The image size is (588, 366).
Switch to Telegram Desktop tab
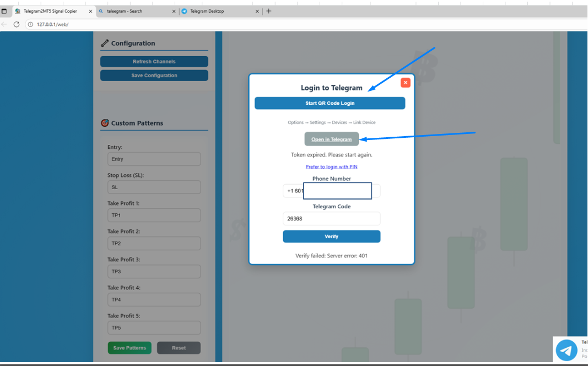click(x=207, y=11)
